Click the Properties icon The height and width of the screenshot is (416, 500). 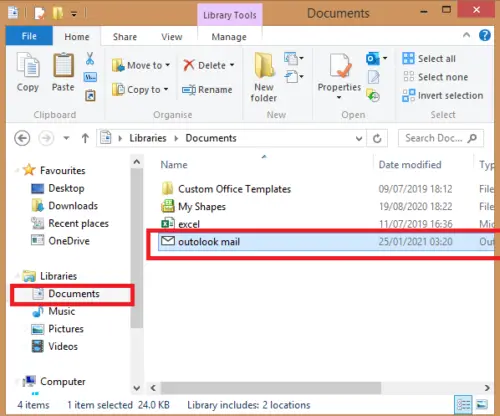pos(340,66)
